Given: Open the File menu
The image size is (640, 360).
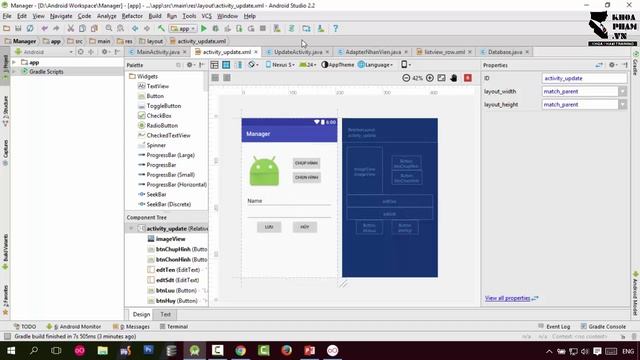Looking at the screenshot, I should click(7, 16).
